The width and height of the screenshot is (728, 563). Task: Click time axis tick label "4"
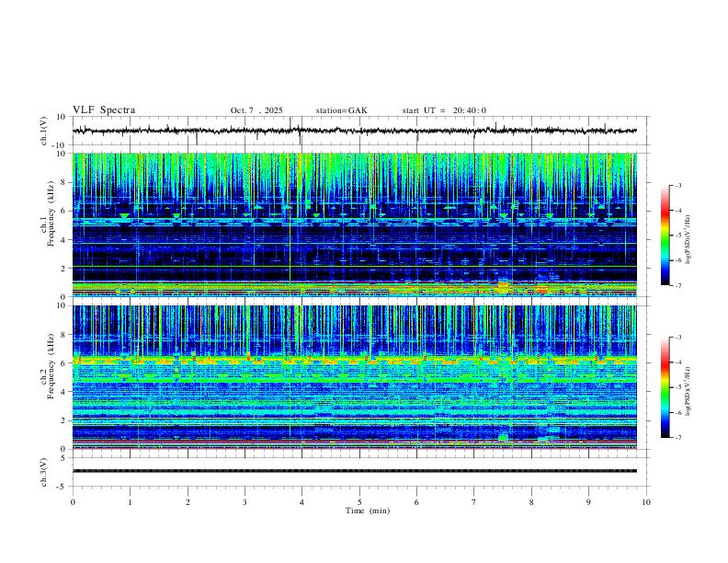point(302,502)
